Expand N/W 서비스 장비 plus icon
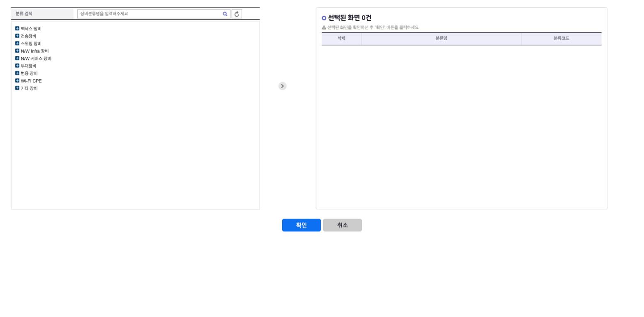 tap(17, 58)
